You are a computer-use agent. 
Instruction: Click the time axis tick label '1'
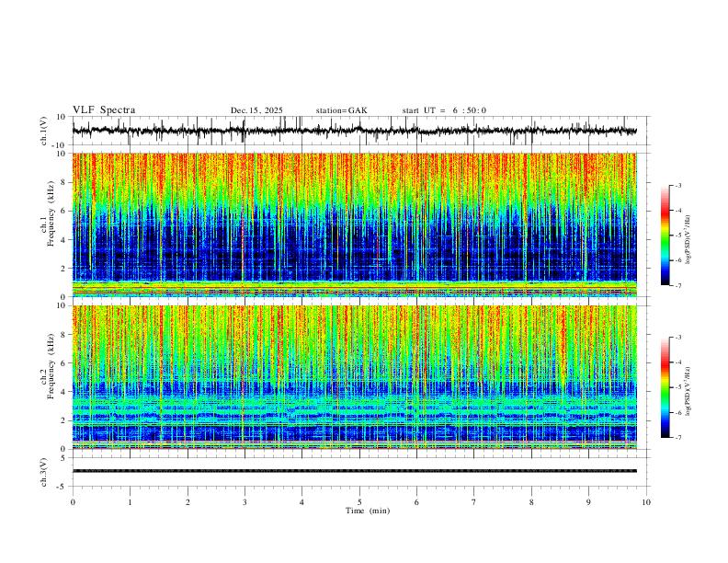(130, 502)
